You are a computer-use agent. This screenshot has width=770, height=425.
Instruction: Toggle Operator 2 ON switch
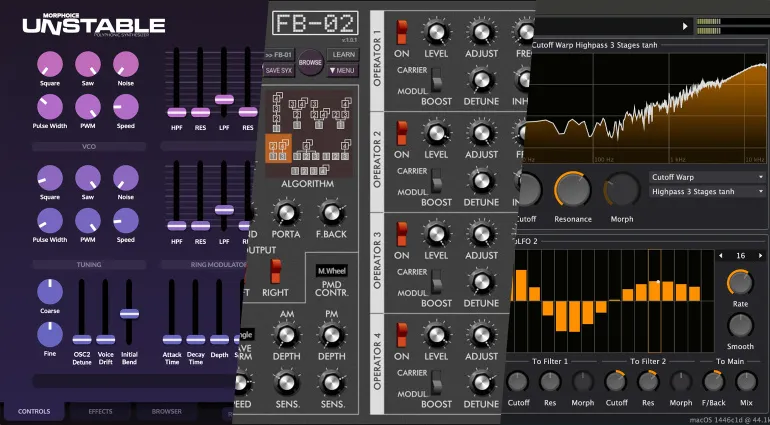pyautogui.click(x=402, y=133)
